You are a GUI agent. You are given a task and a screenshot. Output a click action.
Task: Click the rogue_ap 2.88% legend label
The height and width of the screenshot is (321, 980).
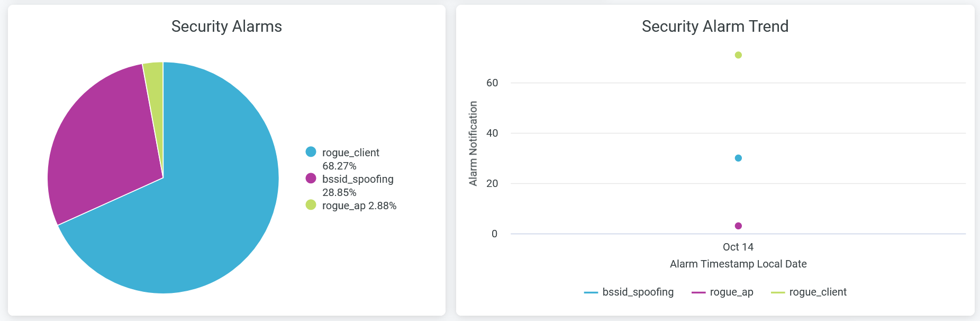[359, 206]
